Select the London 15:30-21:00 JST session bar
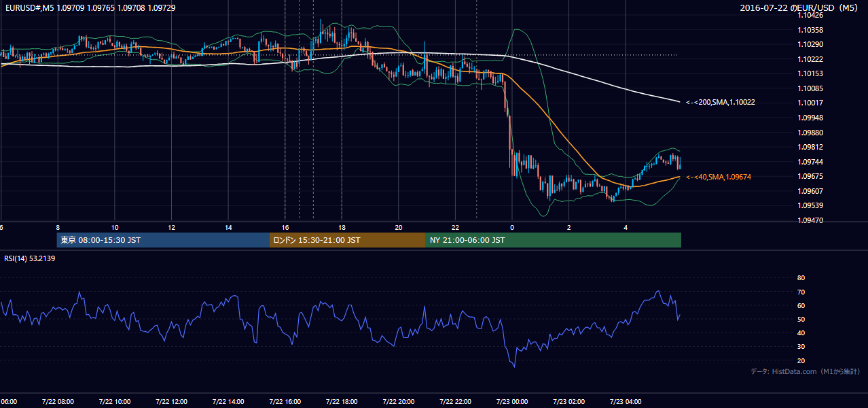Viewport: 868px width, 408px height. (348, 240)
